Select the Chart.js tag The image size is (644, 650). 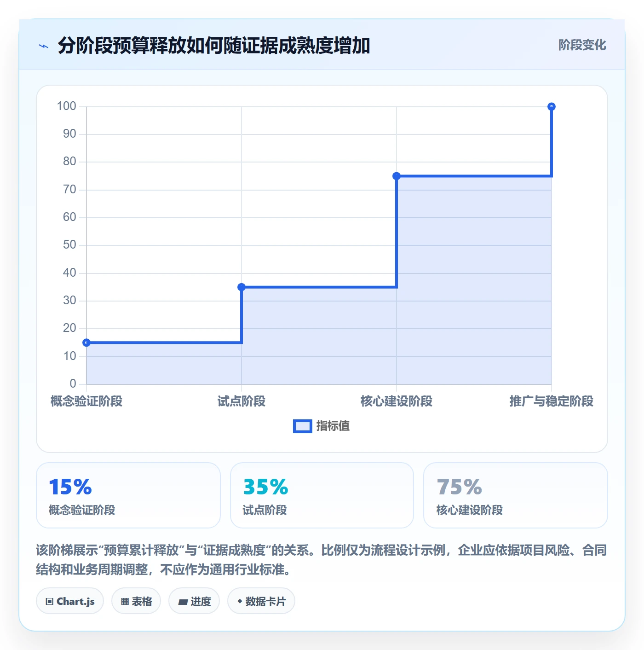70,601
